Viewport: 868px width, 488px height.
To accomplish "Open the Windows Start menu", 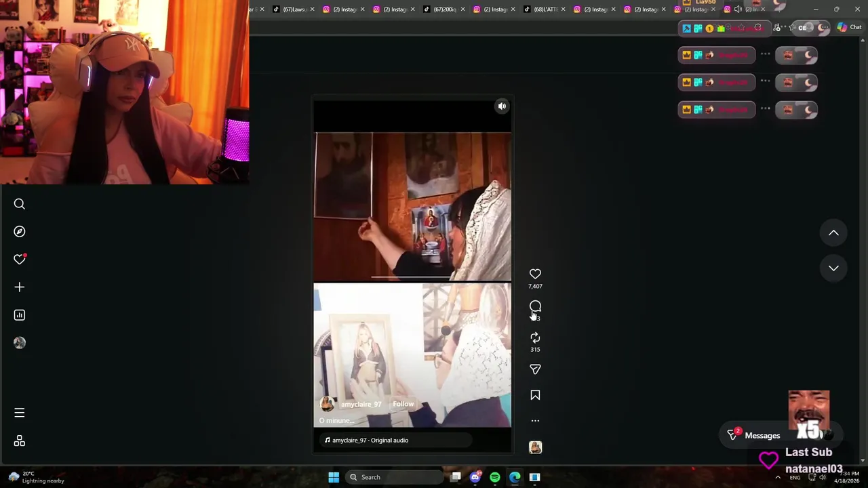I will [334, 477].
